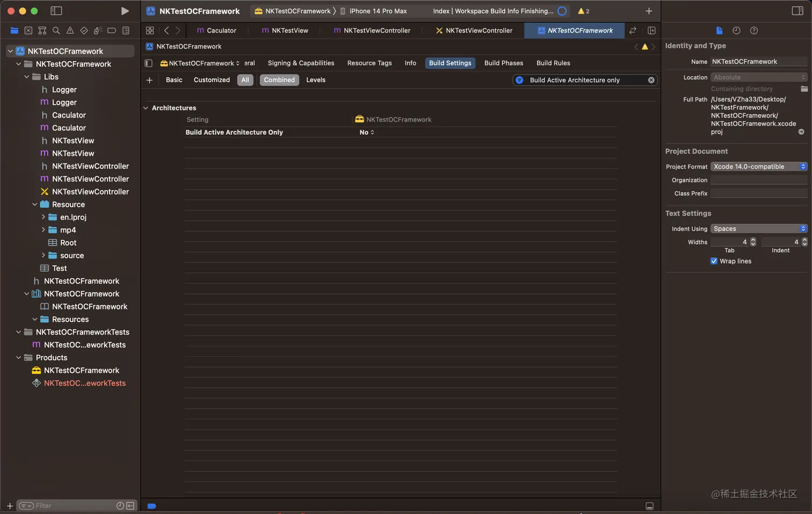Collapse the Libs group
Screen dimensions: 812x514
pyautogui.click(x=27, y=77)
